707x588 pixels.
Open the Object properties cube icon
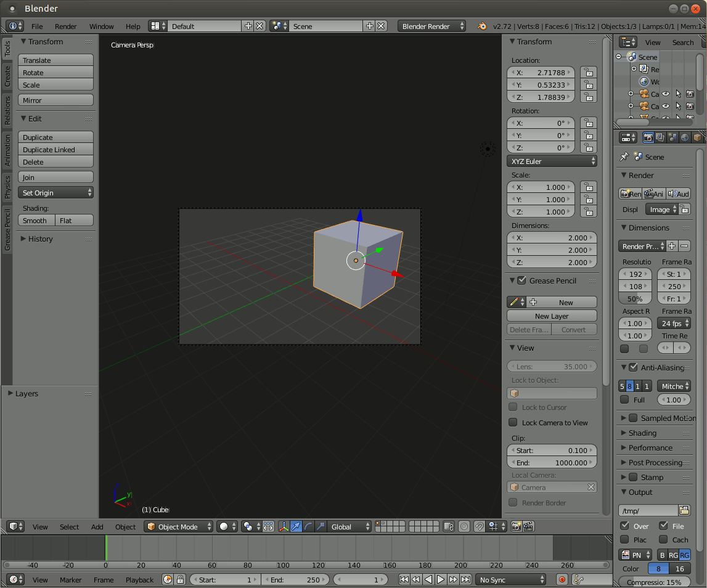[697, 137]
